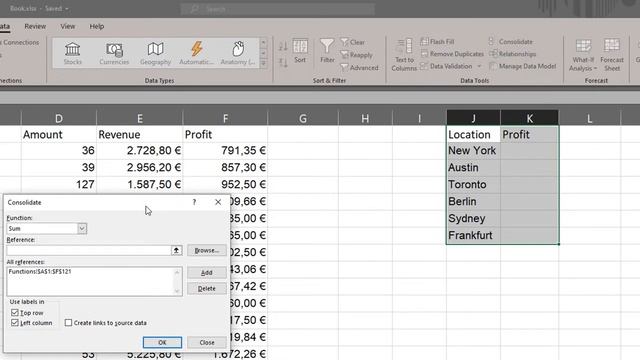Screen dimensions: 640x360
Task: Click the Browse button
Action: 207,250
